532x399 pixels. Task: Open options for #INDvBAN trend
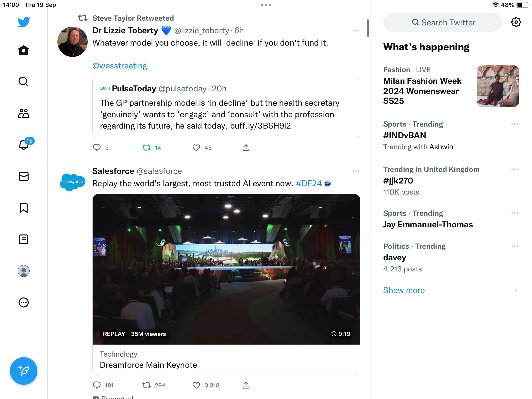pos(515,124)
